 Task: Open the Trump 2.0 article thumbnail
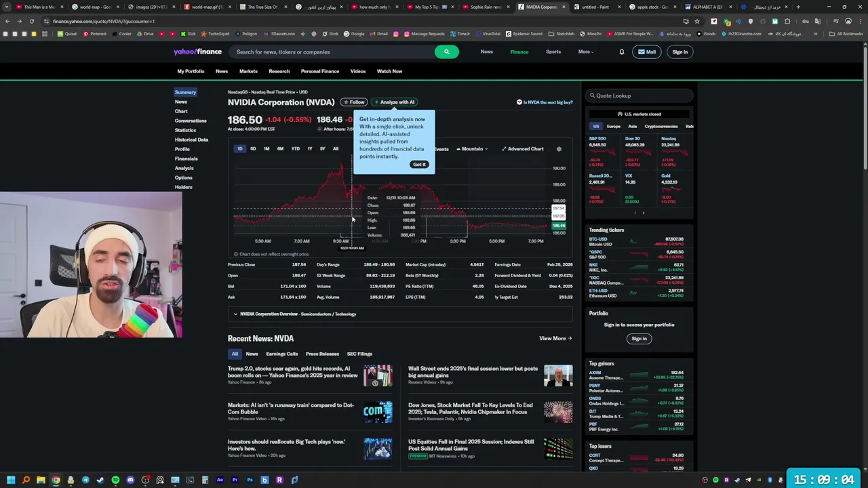click(378, 375)
